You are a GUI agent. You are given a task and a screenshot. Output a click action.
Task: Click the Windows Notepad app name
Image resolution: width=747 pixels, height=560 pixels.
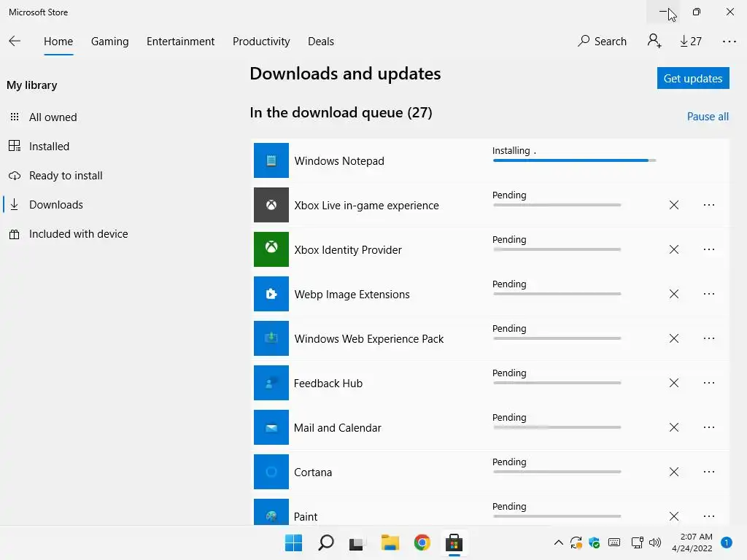pos(339,161)
